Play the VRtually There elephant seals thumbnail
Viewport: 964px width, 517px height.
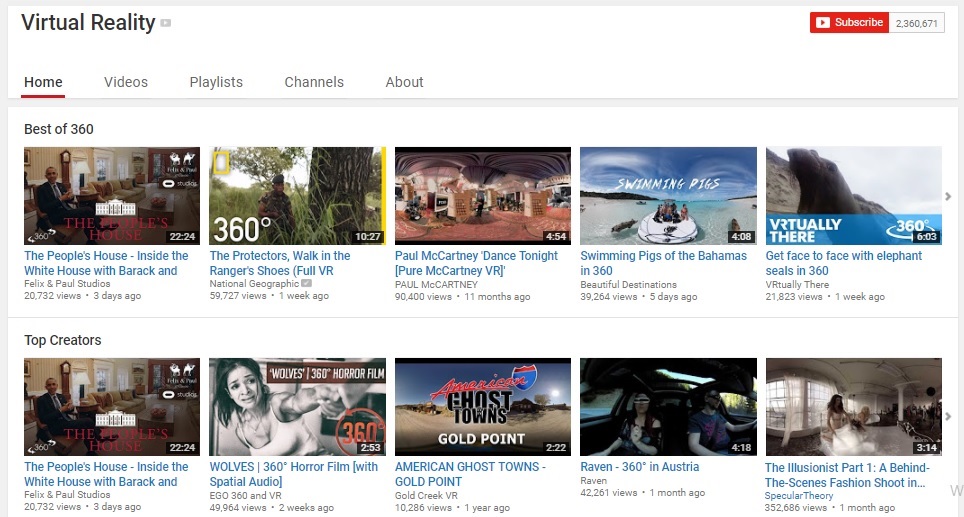(853, 195)
